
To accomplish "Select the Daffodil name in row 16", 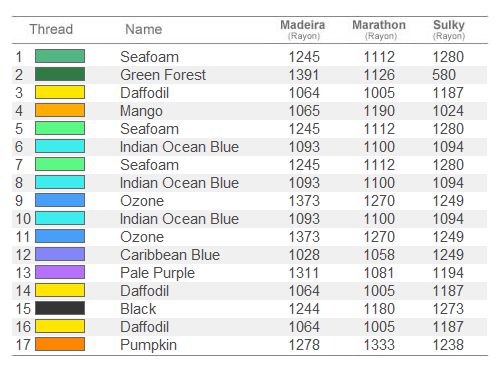I will coord(145,327).
